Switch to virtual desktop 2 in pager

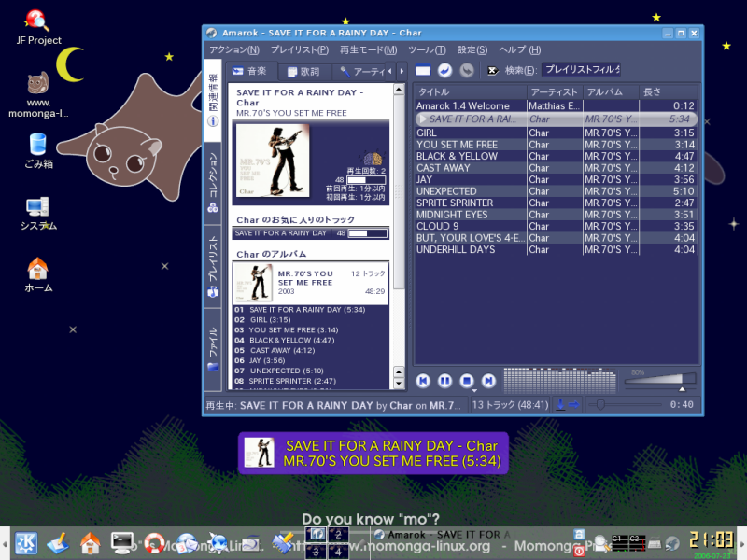click(338, 535)
